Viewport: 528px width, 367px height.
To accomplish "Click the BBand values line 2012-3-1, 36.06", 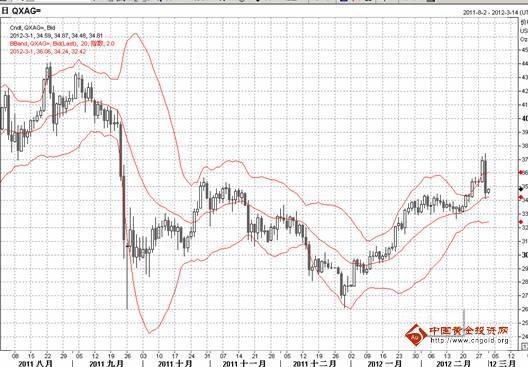I will (x=48, y=52).
